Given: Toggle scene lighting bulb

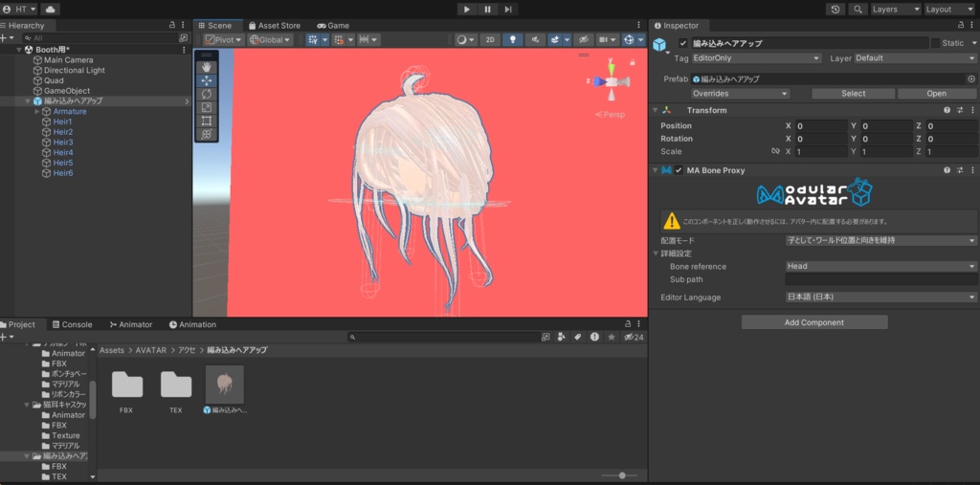Looking at the screenshot, I should point(513,39).
